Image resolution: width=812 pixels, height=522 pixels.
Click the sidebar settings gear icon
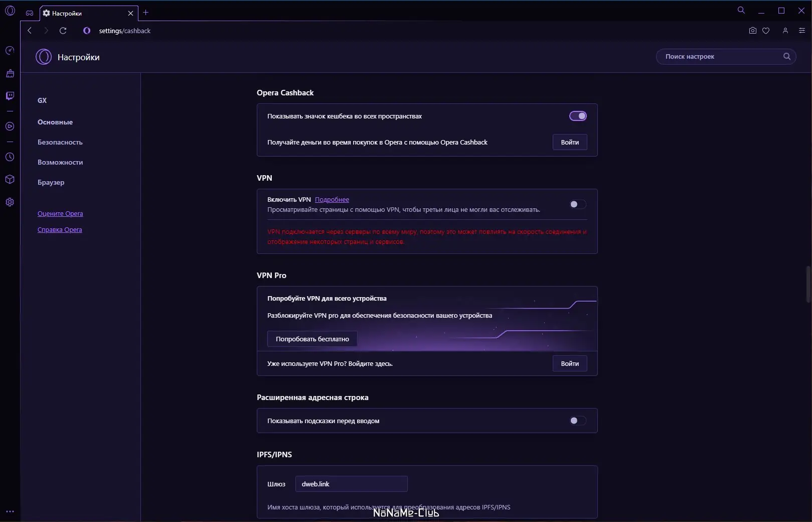pos(10,202)
